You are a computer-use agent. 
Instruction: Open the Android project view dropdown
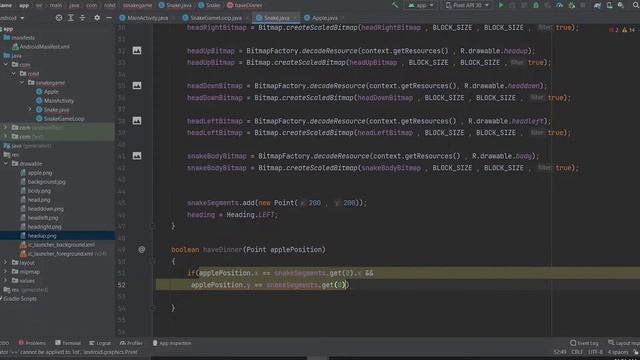[x=12, y=18]
